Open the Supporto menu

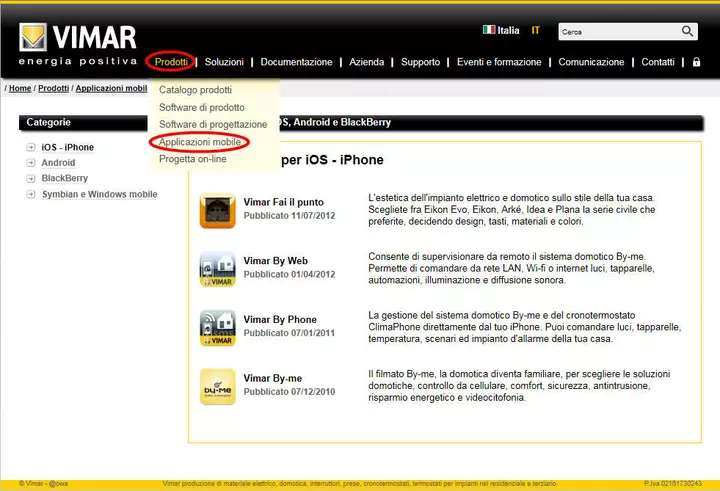pos(420,62)
